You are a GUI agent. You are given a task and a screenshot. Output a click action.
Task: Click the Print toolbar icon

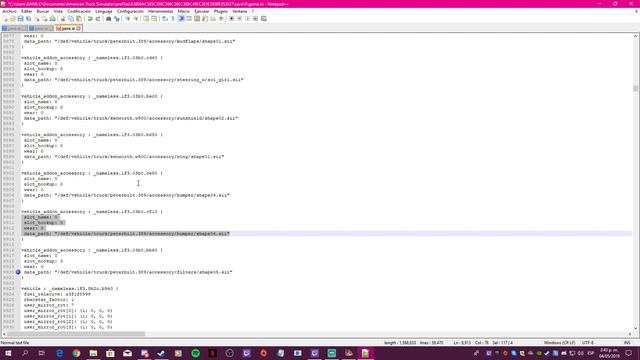(x=53, y=19)
